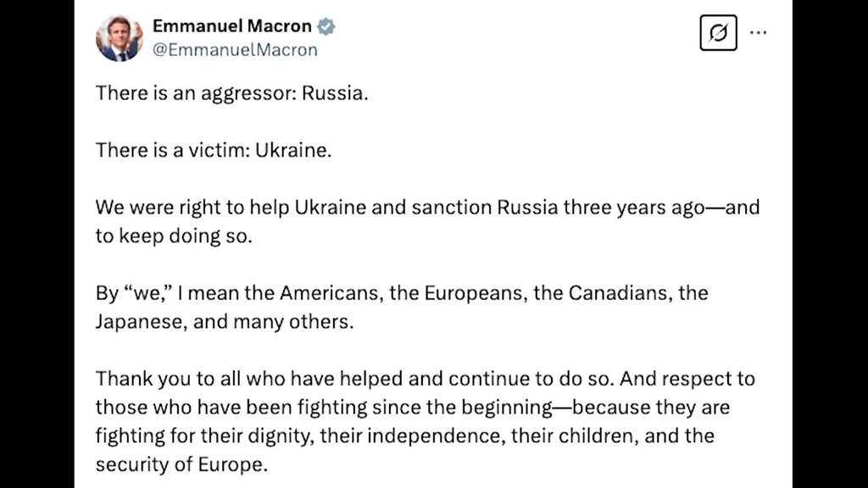Image resolution: width=868 pixels, height=488 pixels.
Task: Open the three-dot more options menu
Action: 759,33
